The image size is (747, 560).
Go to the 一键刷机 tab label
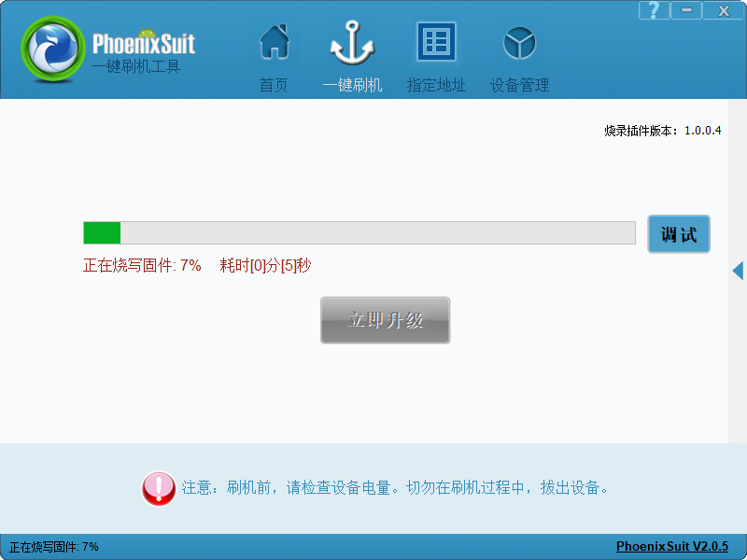352,85
